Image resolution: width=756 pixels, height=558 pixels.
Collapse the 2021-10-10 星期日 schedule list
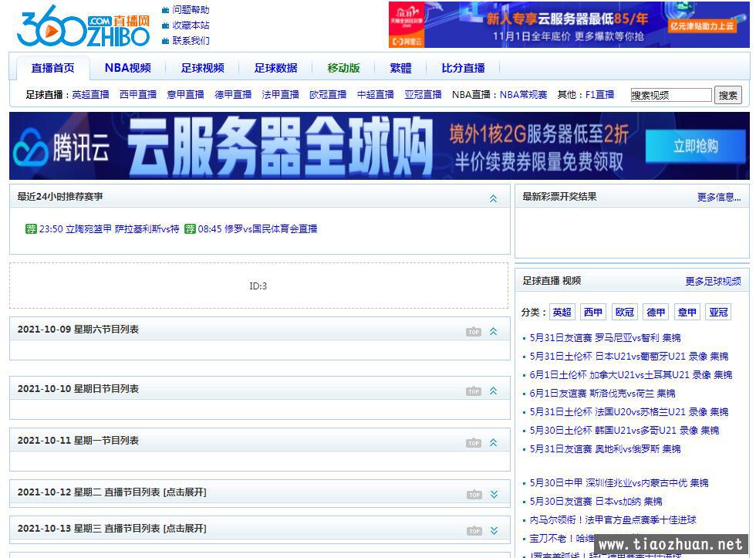[493, 391]
